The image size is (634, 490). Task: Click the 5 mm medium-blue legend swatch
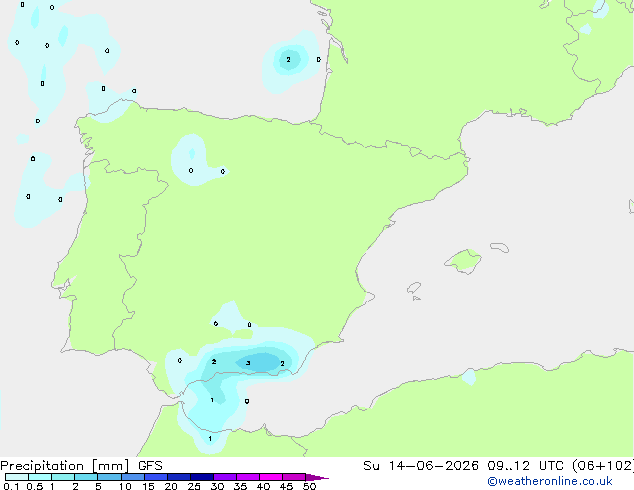pos(109,477)
